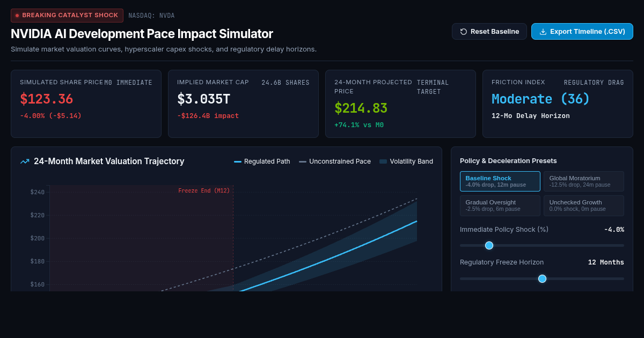
Task: Click the simulated share price $123.36
Action: [x=46, y=99]
